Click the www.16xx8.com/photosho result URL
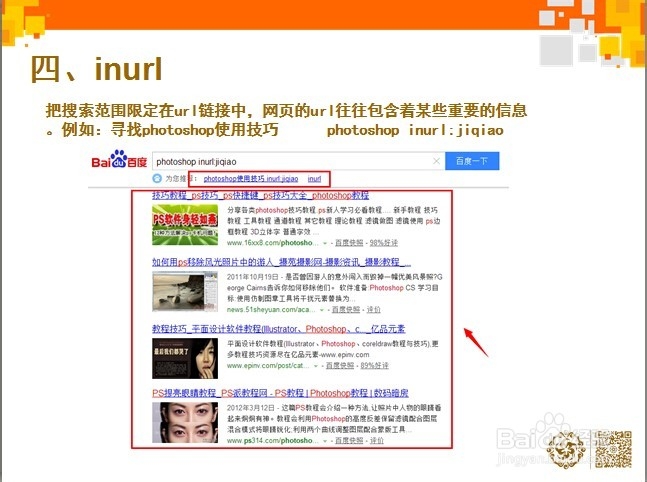 (272, 243)
